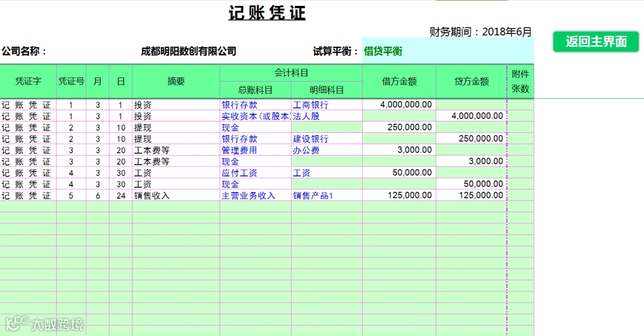Click 投资 summary in the 工商银行 row
Image resolution: width=644 pixels, height=336 pixels.
tap(176, 105)
